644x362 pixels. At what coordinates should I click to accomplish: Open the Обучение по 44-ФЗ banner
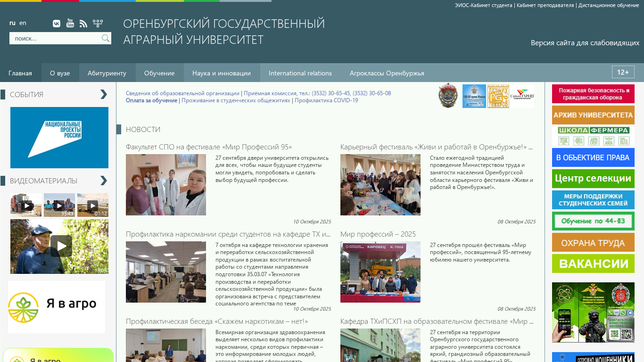[593, 221]
